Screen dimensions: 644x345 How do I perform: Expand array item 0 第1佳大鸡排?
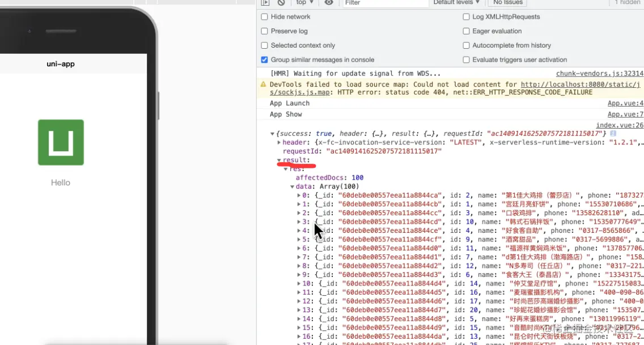[x=299, y=195]
